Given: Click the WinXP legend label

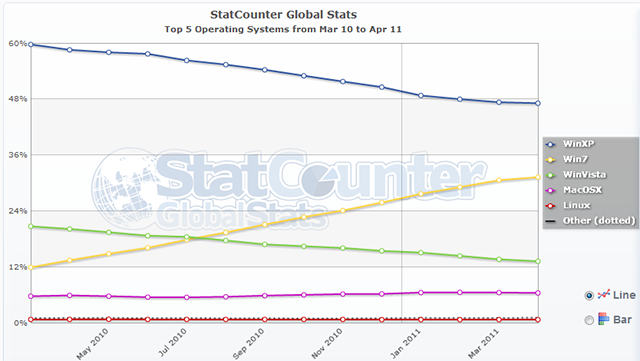Looking at the screenshot, I should pos(579,144).
